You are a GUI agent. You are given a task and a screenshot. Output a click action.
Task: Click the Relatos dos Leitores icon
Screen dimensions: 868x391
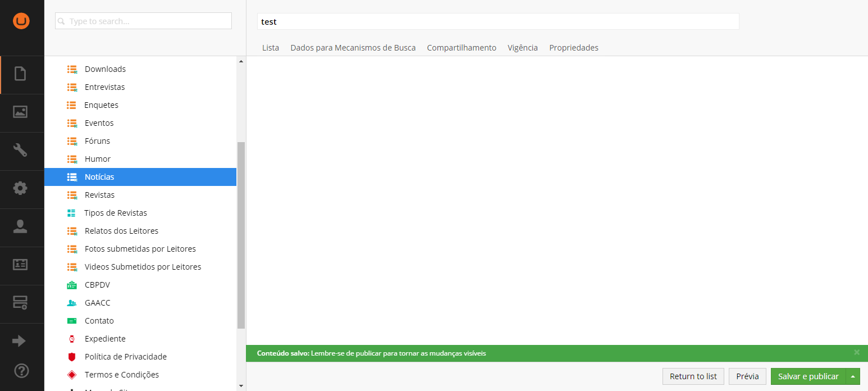coord(72,231)
